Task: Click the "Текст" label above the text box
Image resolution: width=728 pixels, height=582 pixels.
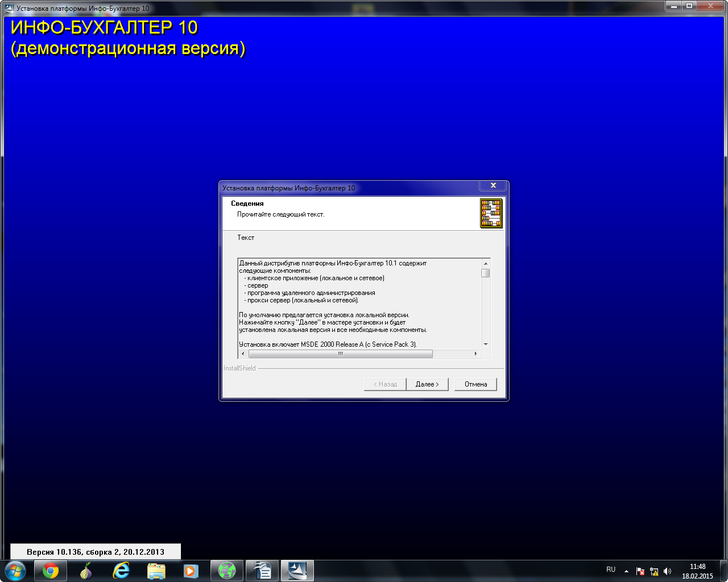Action: click(x=246, y=238)
